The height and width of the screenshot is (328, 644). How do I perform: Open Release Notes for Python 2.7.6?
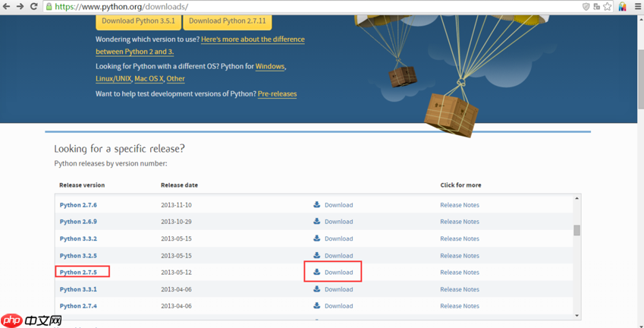coord(460,205)
